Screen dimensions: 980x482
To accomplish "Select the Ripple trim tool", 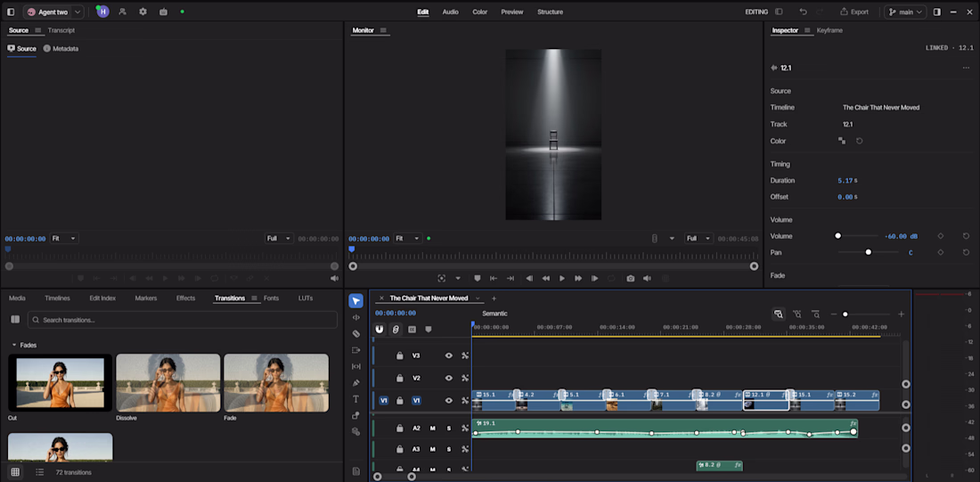I will [x=355, y=317].
